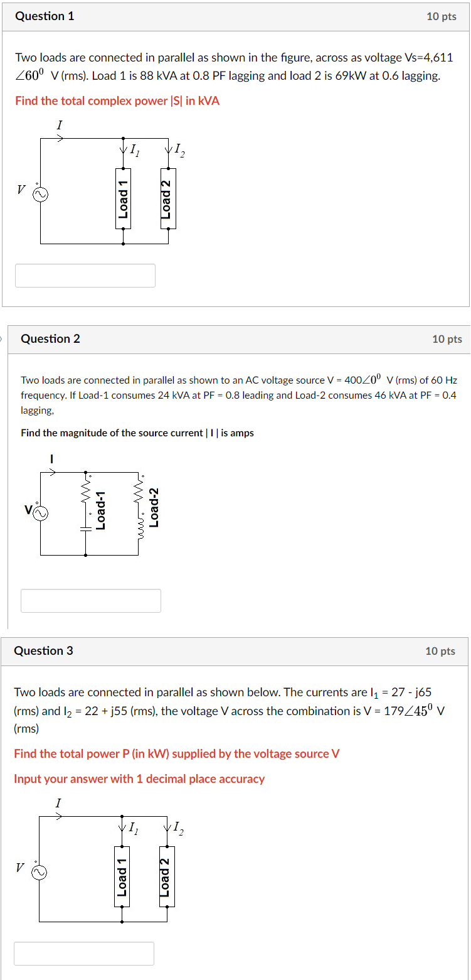Click the '10 pts' label for Question 1
This screenshot has width=471, height=980.
(x=441, y=16)
